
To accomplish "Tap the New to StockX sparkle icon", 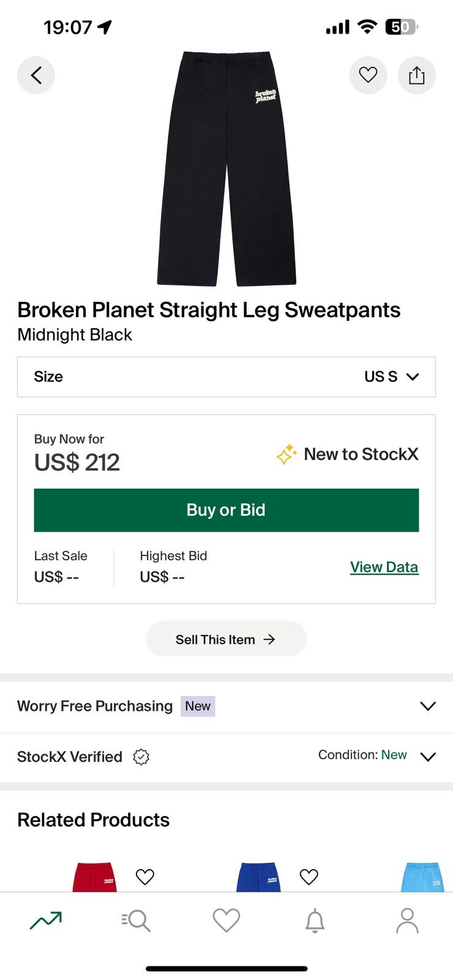I will [286, 454].
